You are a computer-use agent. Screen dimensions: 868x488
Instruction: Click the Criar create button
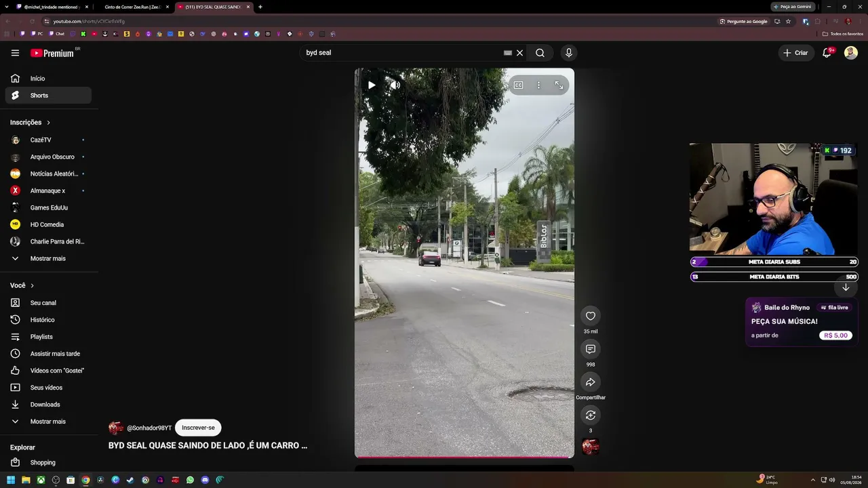[795, 53]
